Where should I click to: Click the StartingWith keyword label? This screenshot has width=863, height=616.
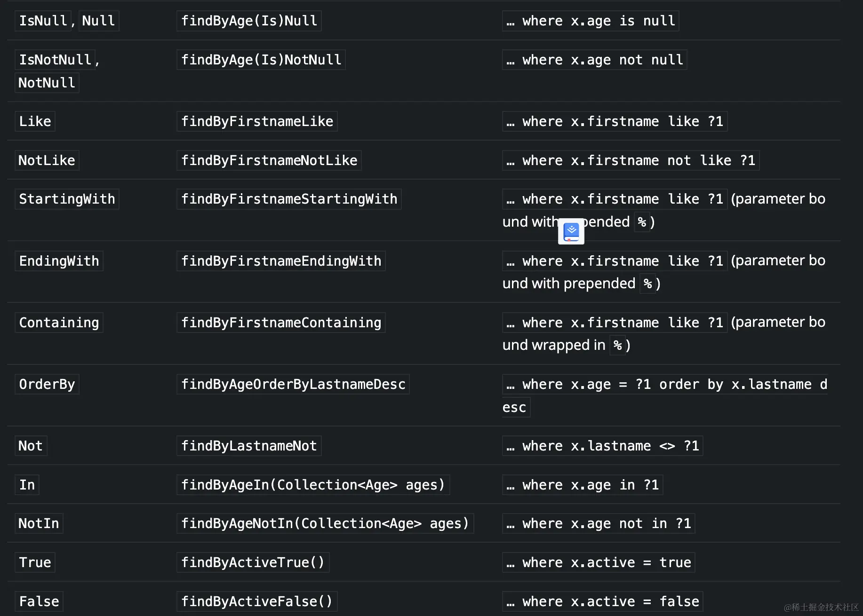[x=67, y=199]
